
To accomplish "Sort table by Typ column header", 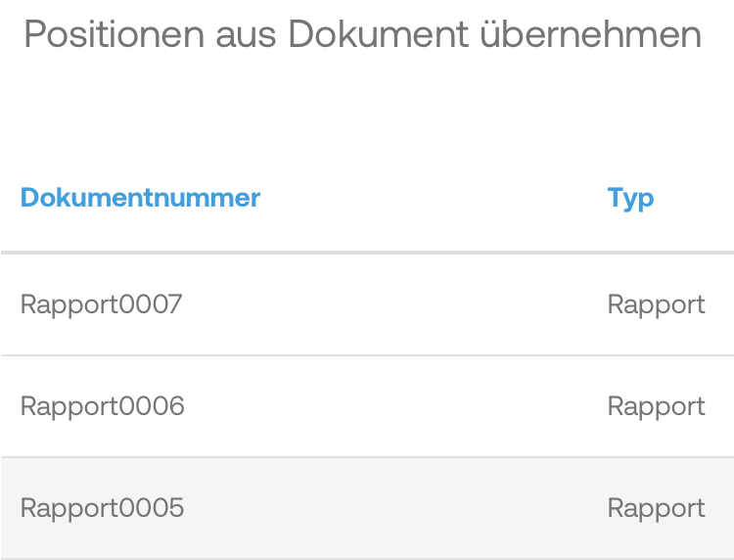I will 630,198.
